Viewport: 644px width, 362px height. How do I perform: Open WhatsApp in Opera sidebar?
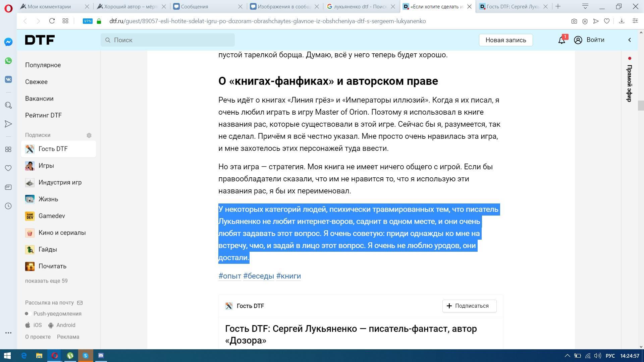(8, 61)
